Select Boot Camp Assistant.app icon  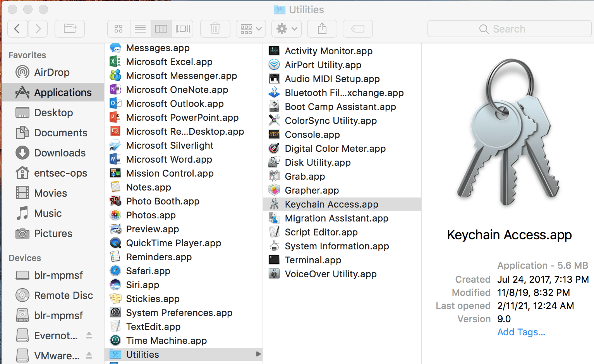274,107
